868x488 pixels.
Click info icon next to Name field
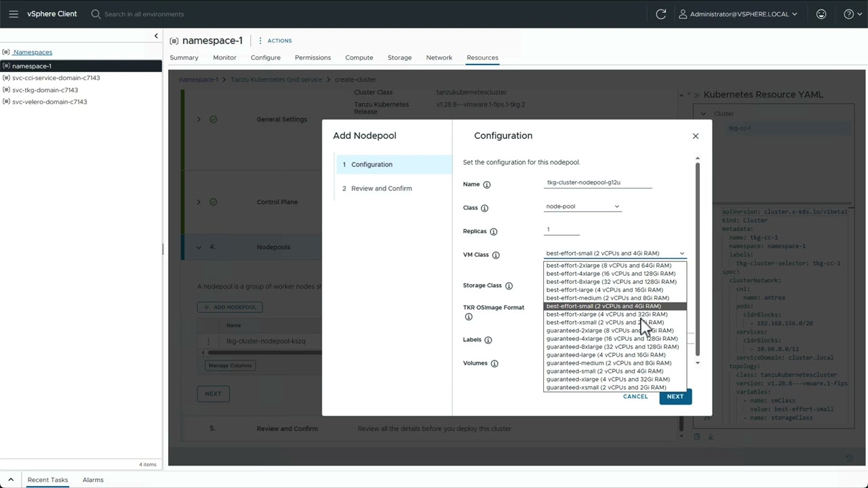coord(486,184)
